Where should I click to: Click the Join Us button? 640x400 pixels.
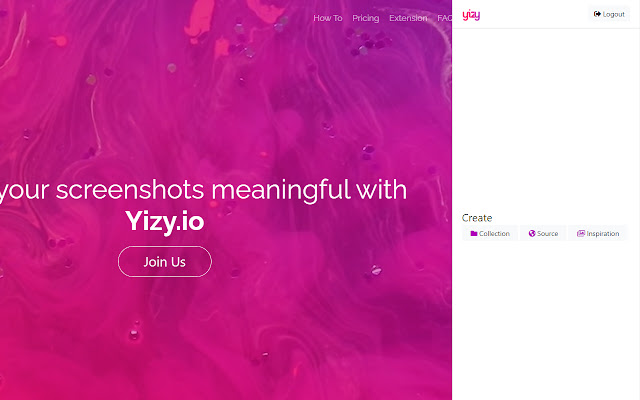[165, 262]
